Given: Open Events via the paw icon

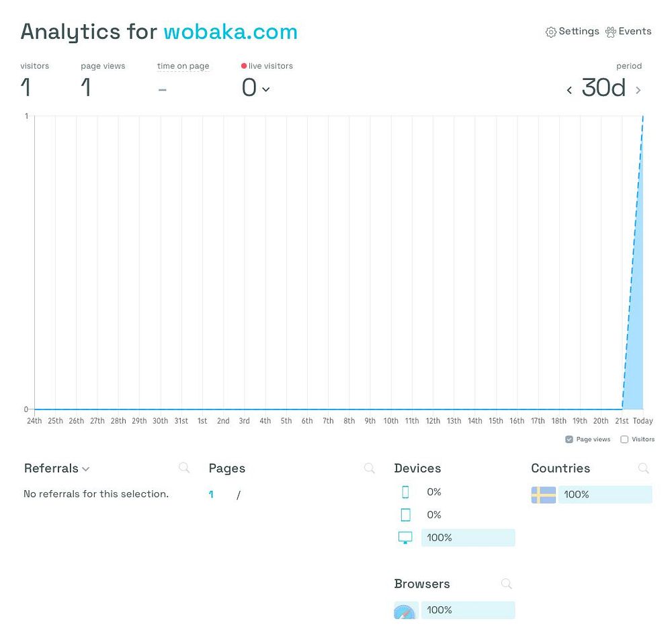Looking at the screenshot, I should tap(611, 32).
